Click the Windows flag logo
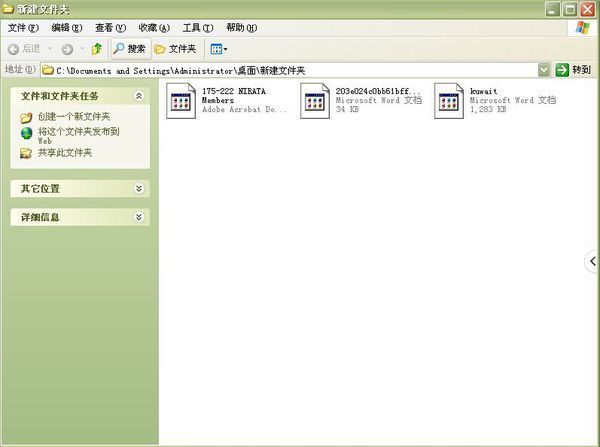 [583, 28]
